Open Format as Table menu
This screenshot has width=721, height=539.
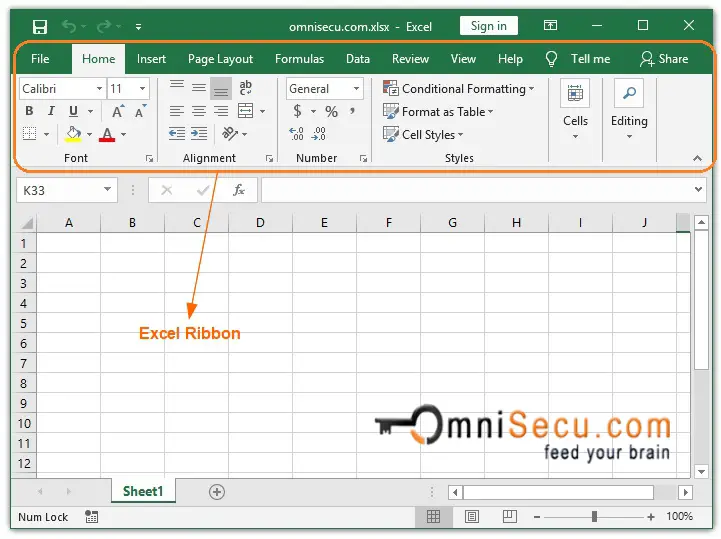(438, 111)
